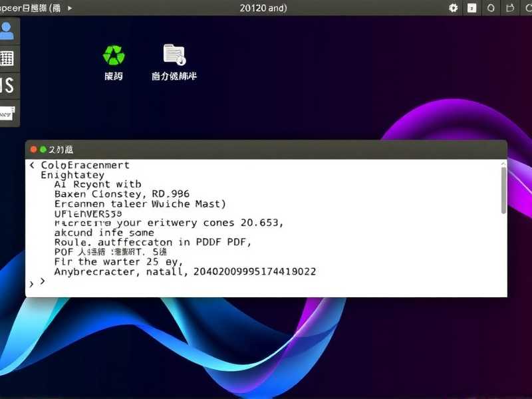Click the settings gear in the top panel
Screen dimensions: 532x399
click(x=452, y=9)
